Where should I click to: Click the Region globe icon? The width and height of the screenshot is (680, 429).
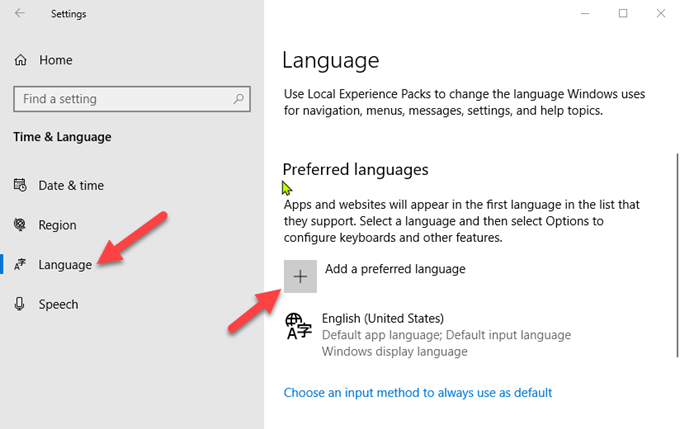point(19,225)
